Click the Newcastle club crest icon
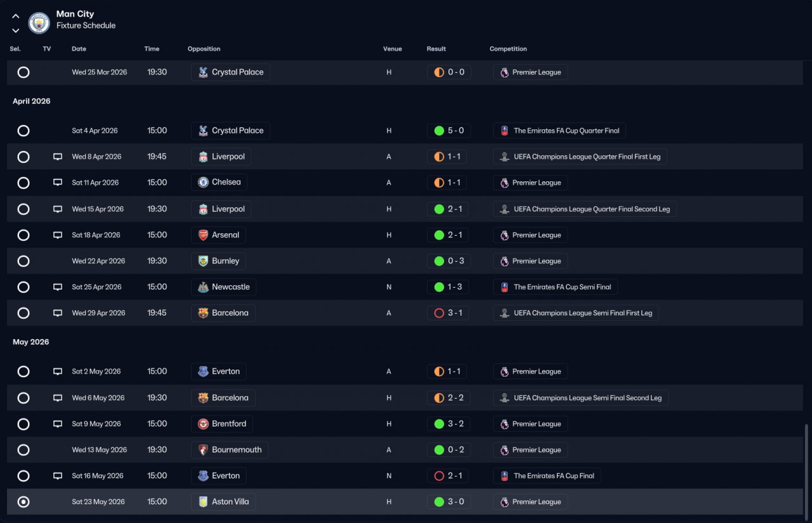This screenshot has height=523, width=812. [203, 287]
